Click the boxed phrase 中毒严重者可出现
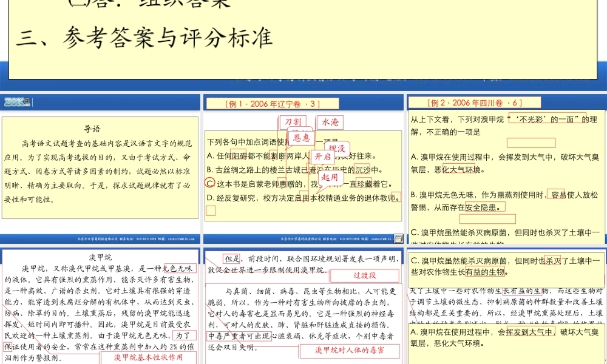The width and height of the screenshot is (607, 364). (x=239, y=335)
